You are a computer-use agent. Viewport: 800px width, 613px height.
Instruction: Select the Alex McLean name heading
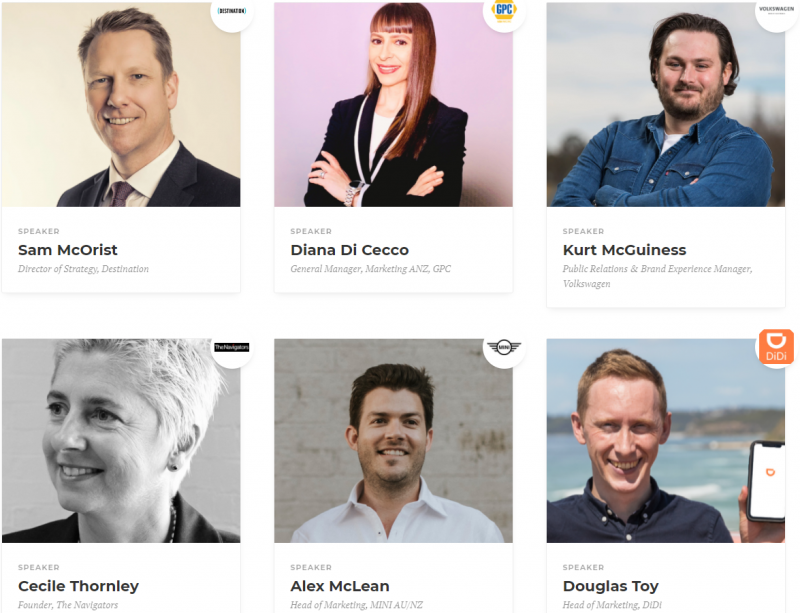[x=340, y=586]
